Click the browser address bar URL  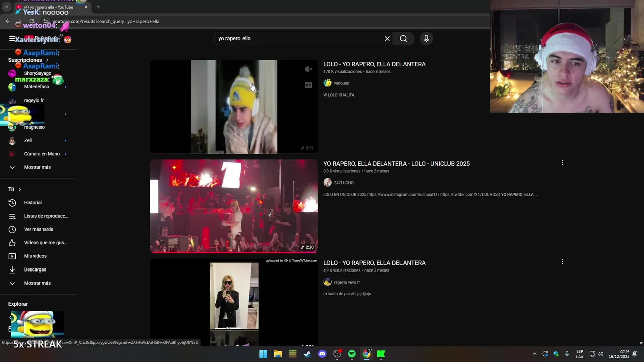pyautogui.click(x=106, y=21)
